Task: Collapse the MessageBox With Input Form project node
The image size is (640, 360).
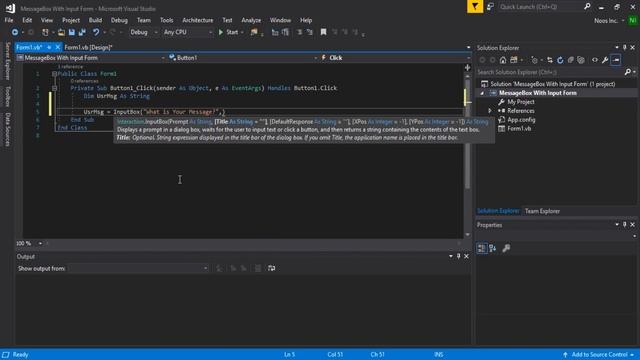Action: (482, 93)
